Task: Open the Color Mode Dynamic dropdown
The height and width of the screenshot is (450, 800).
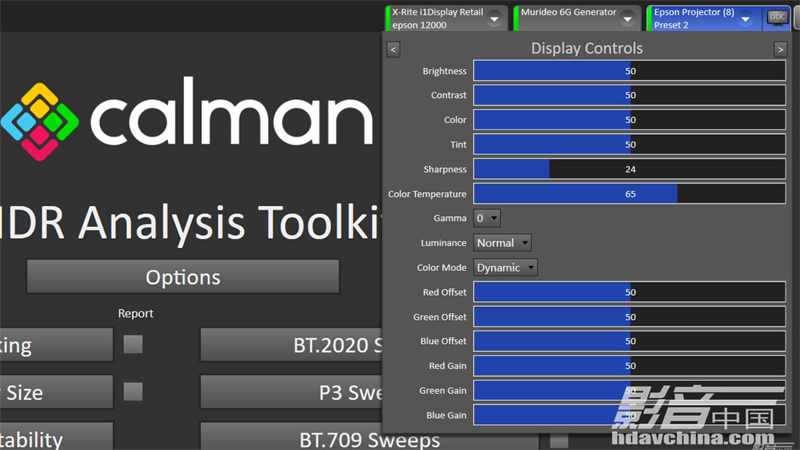Action: coord(505,267)
